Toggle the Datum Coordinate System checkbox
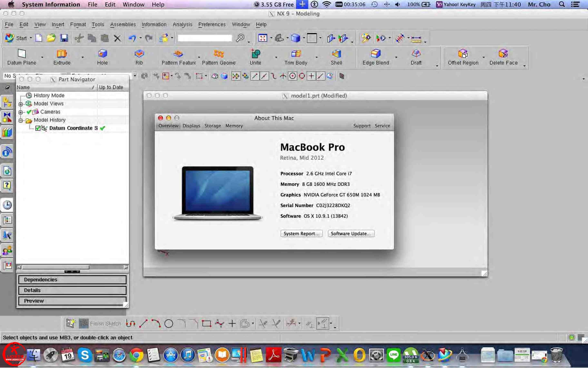Screen dimensions: 588x368 38,128
